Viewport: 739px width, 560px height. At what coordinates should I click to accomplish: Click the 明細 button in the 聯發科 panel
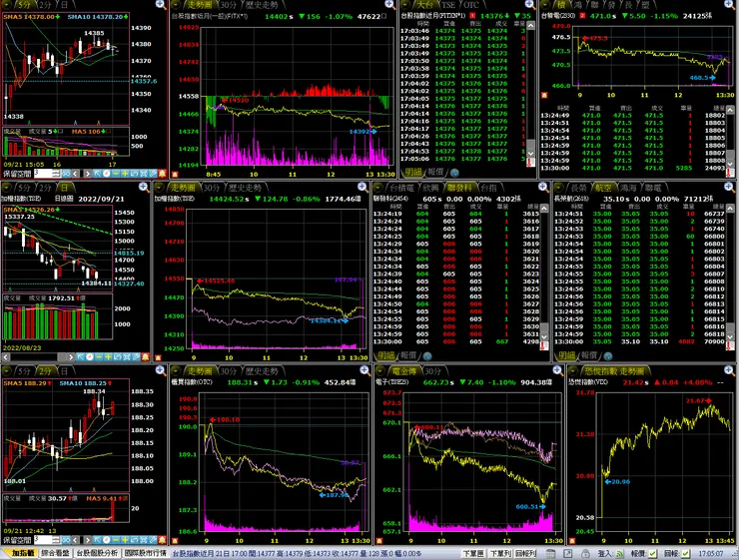(x=385, y=355)
